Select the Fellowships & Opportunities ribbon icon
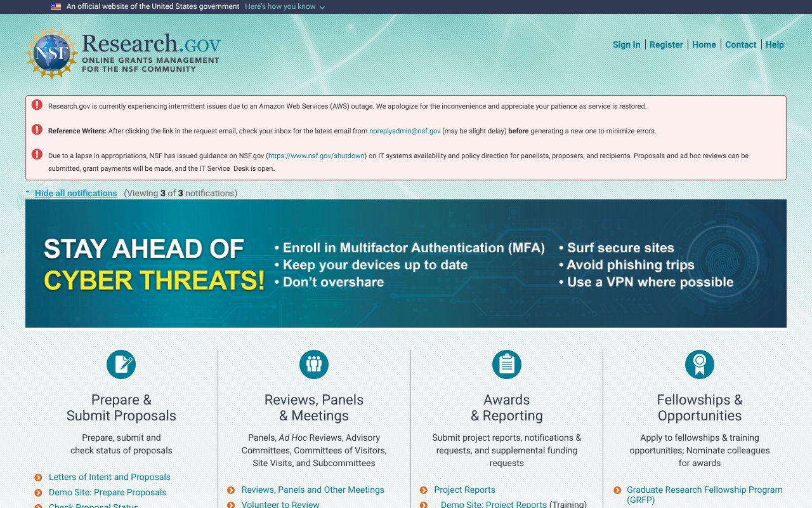812x508 pixels. [699, 364]
